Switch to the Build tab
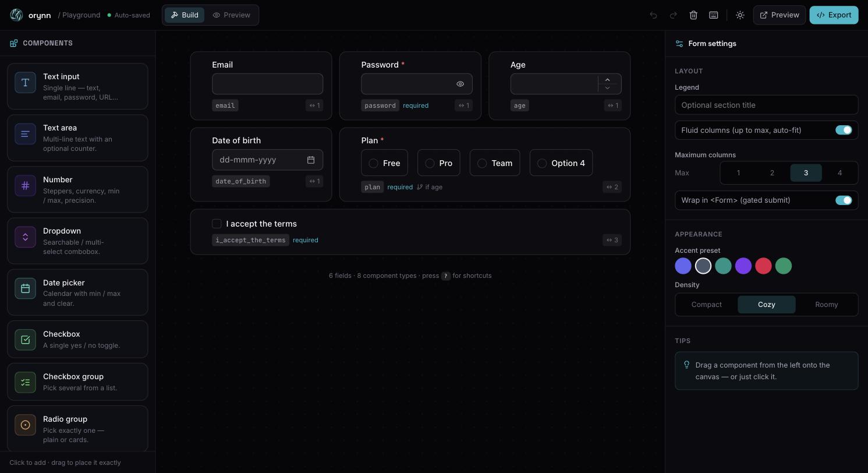The image size is (868, 473). [x=185, y=15]
